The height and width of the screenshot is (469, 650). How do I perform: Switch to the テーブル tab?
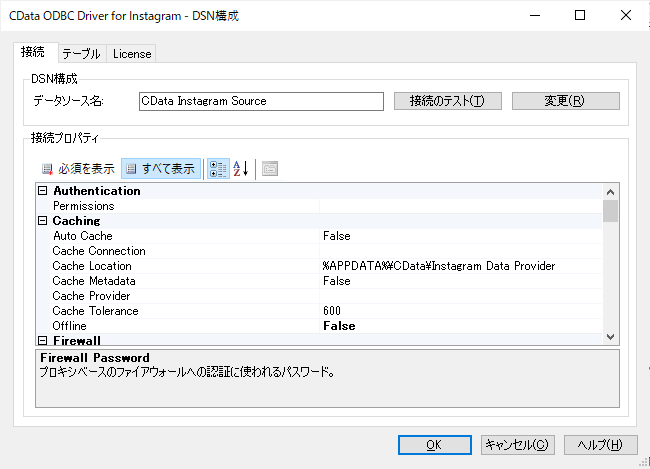click(81, 54)
